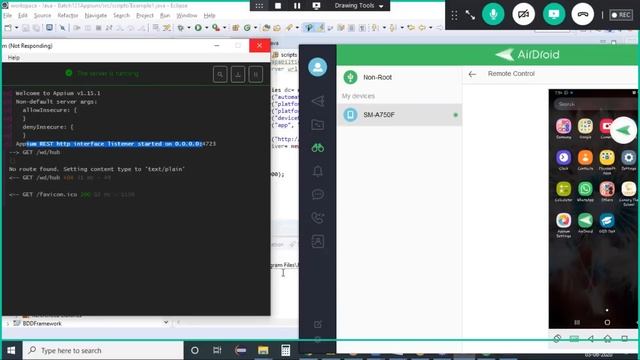Hang up the call in meeting bar
Screen dimensions: 640x360
(583, 14)
